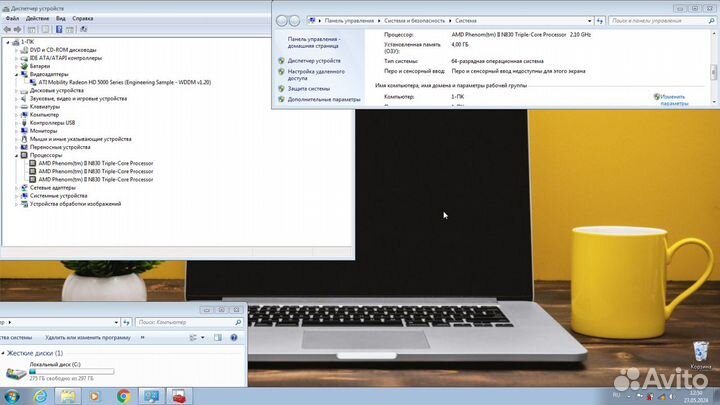Open Windows Media Player from taskbar
The height and width of the screenshot is (405, 720).
tap(95, 396)
